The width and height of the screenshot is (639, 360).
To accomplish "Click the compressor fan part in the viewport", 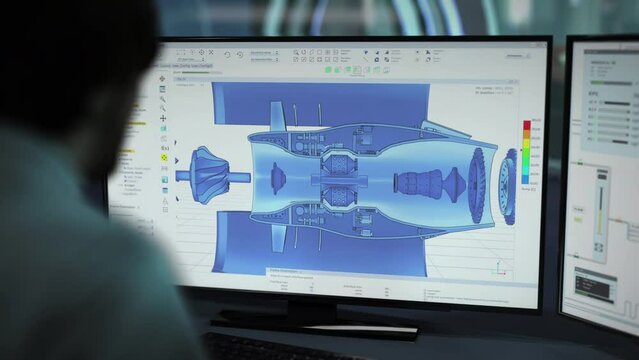I will click(210, 176).
